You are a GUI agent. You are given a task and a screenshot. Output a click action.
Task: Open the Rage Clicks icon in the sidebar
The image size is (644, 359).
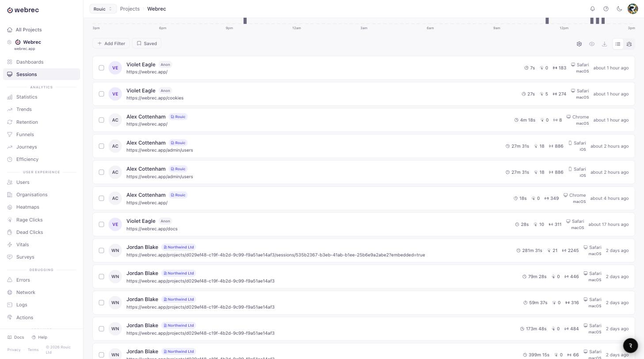click(10, 220)
